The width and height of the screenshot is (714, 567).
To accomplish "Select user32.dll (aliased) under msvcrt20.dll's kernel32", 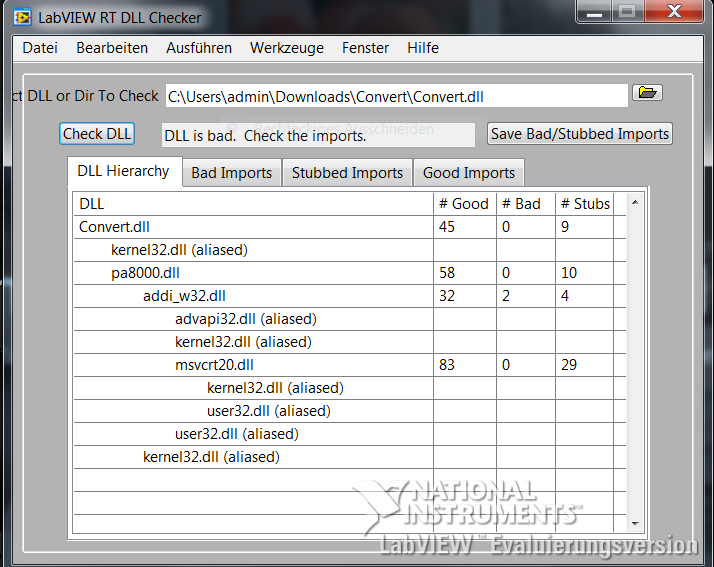I will point(350,411).
